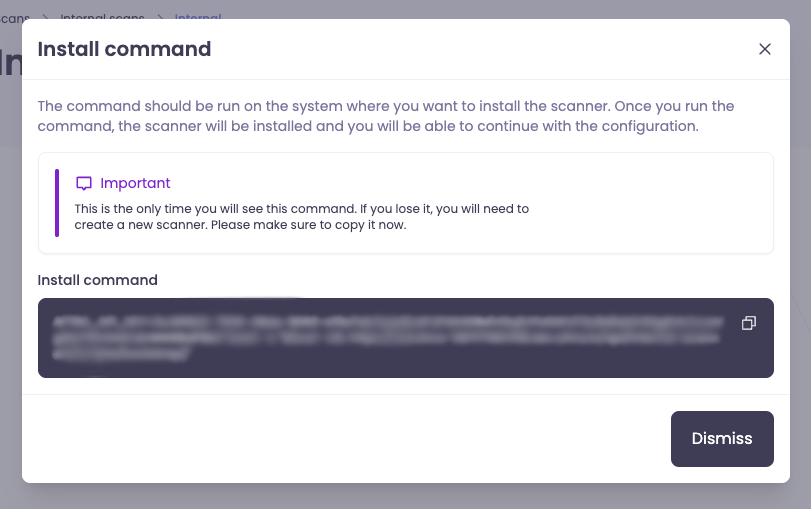
Task: Select the current Internal breadcrumb item
Action: 198,17
